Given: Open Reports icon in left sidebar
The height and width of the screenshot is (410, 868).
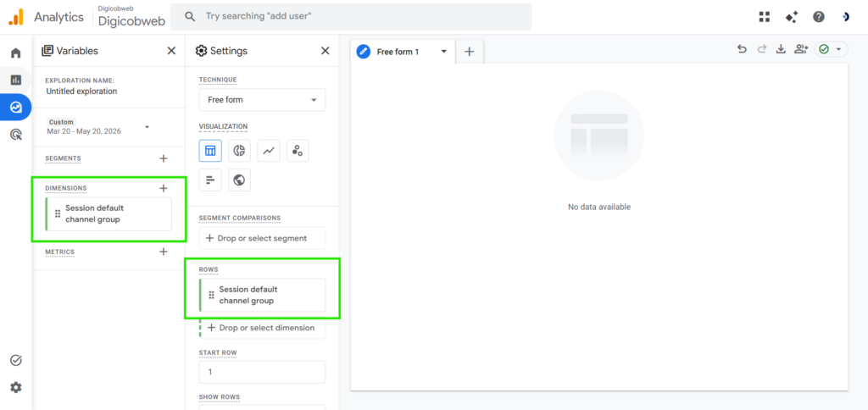Looking at the screenshot, I should pyautogui.click(x=15, y=80).
